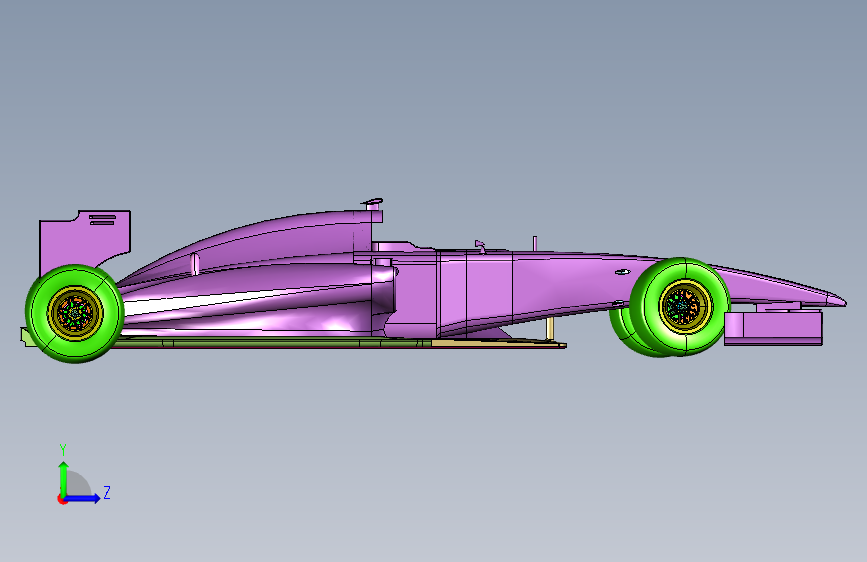
Task: Click the Z axis label
Action: coord(107,492)
